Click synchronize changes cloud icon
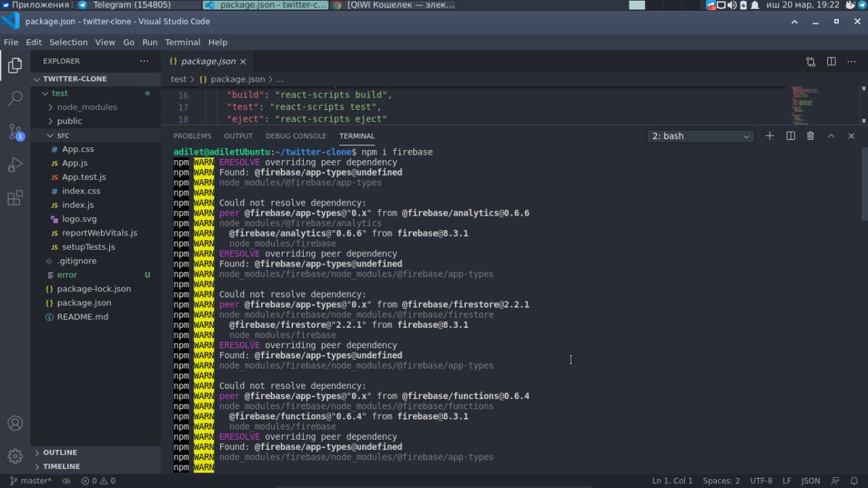The image size is (868, 488). (66, 481)
